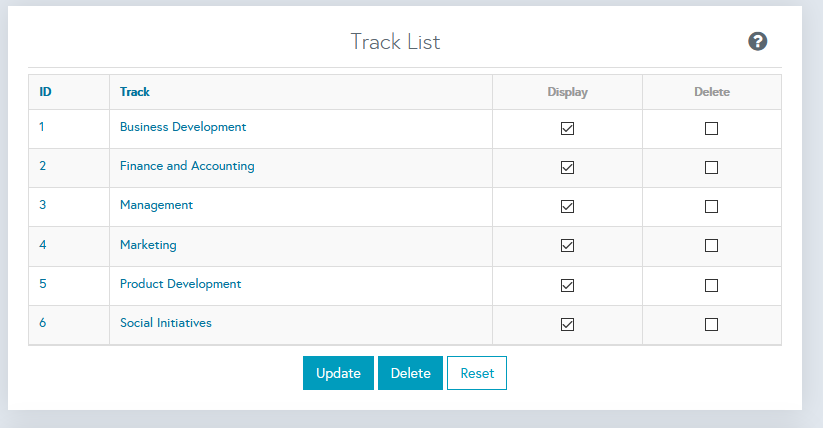Uncheck Display for Management track
823x428 pixels.
click(x=567, y=207)
